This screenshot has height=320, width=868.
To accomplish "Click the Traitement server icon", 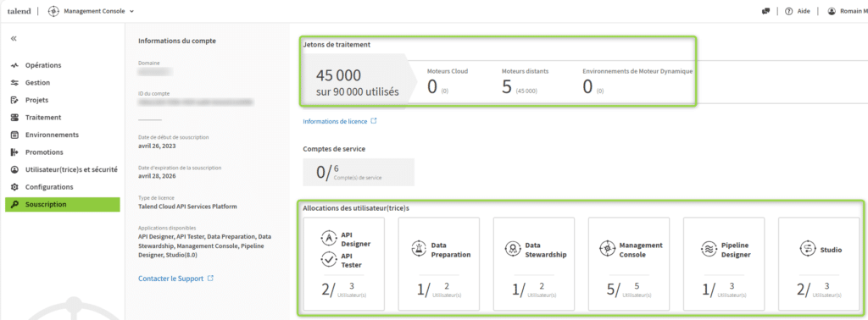I will pos(15,117).
